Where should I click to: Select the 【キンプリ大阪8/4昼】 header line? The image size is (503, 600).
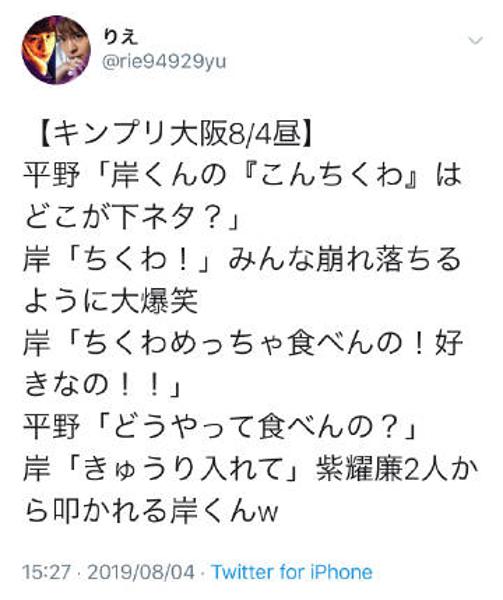(176, 134)
